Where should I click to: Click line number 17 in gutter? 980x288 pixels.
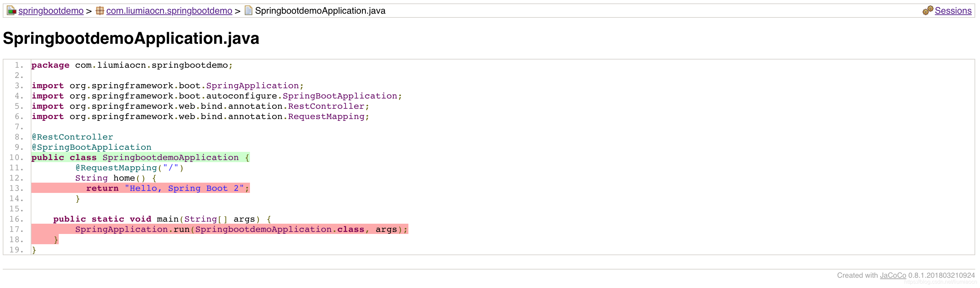pyautogui.click(x=16, y=229)
